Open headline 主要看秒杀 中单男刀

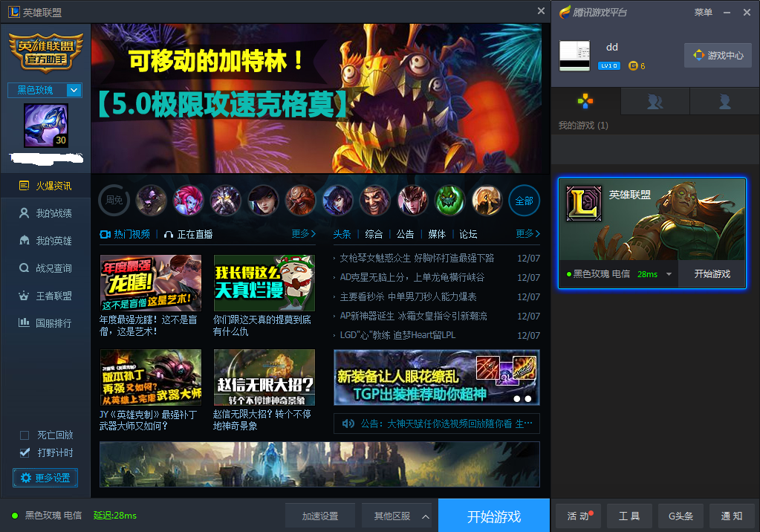408,296
